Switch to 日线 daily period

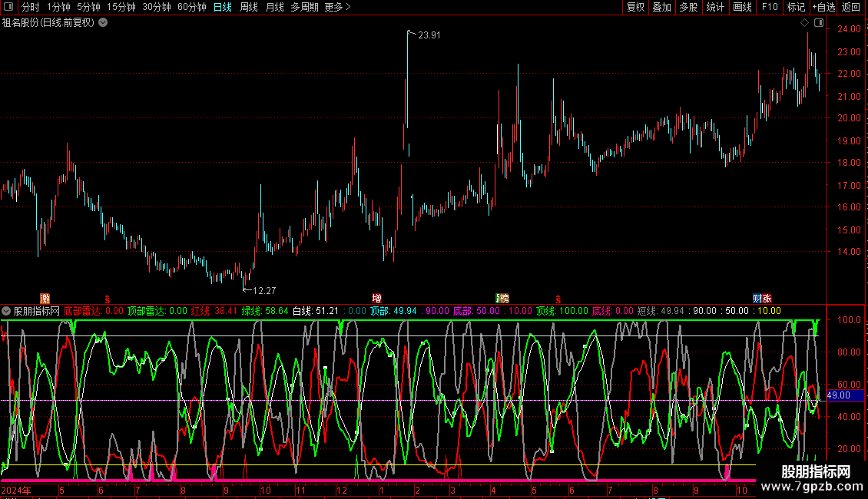click(222, 7)
